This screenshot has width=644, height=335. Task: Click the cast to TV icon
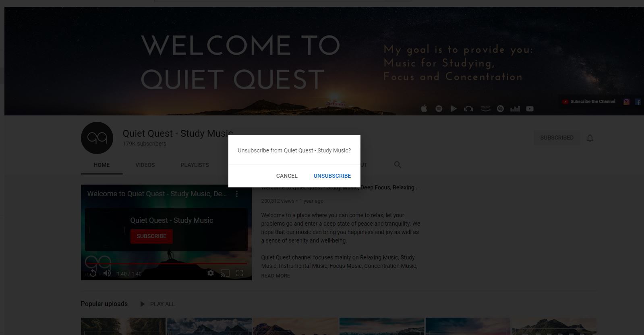point(225,273)
